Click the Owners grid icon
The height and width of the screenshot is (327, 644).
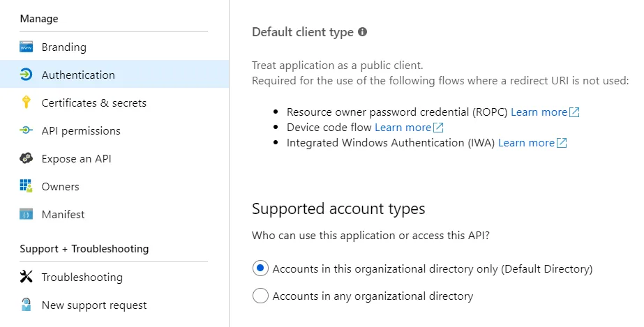pos(27,187)
